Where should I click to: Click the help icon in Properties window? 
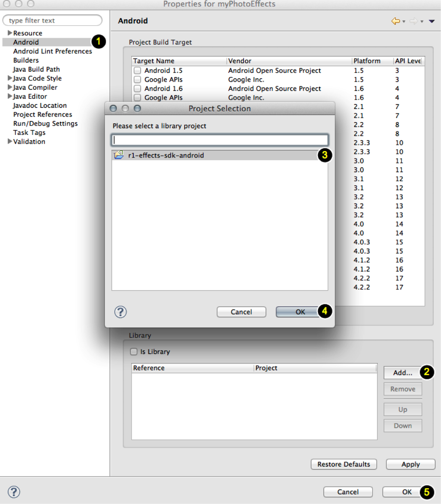tap(14, 492)
